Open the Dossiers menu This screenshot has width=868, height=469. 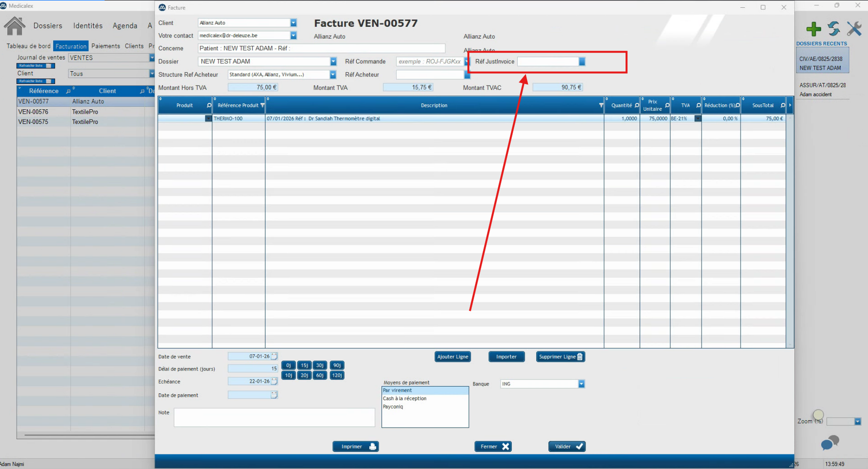(x=48, y=26)
